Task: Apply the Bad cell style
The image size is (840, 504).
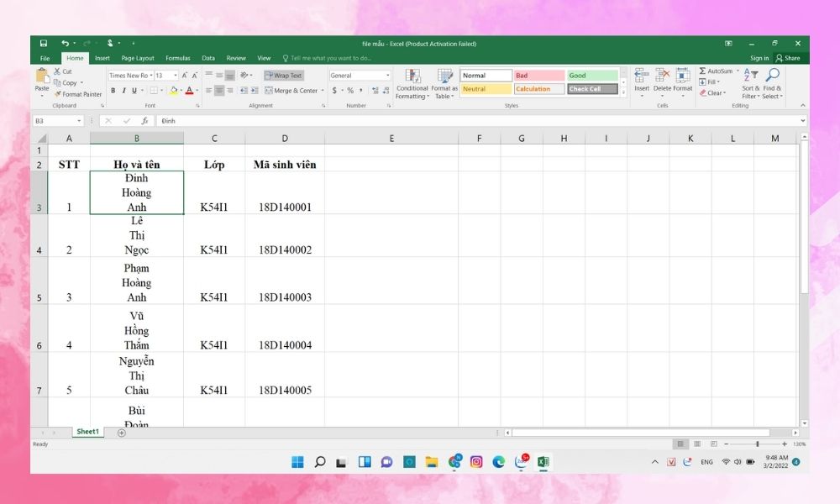Action: pos(539,76)
